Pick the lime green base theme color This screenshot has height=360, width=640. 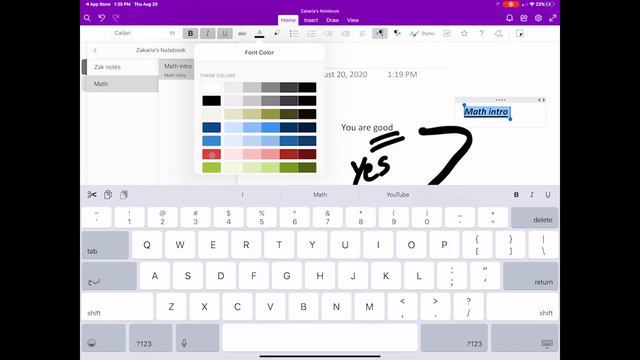[x=211, y=168]
